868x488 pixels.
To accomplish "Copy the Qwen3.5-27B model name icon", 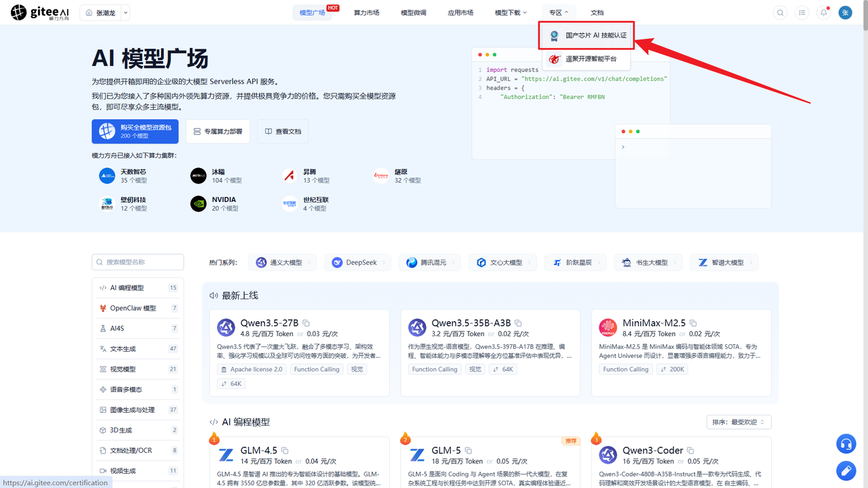I will 307,323.
